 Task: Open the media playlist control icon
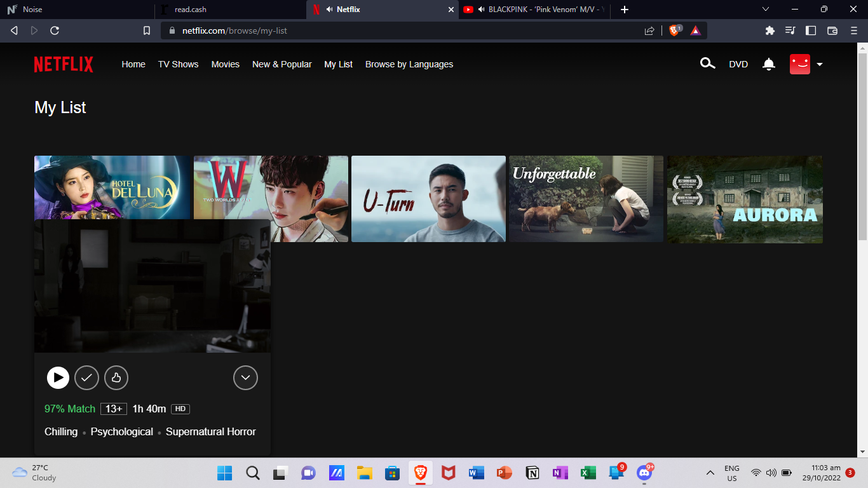[790, 30]
